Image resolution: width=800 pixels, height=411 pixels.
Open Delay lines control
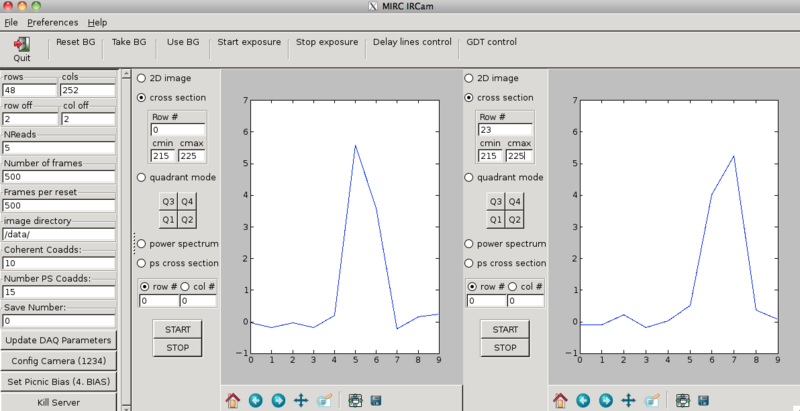point(412,42)
